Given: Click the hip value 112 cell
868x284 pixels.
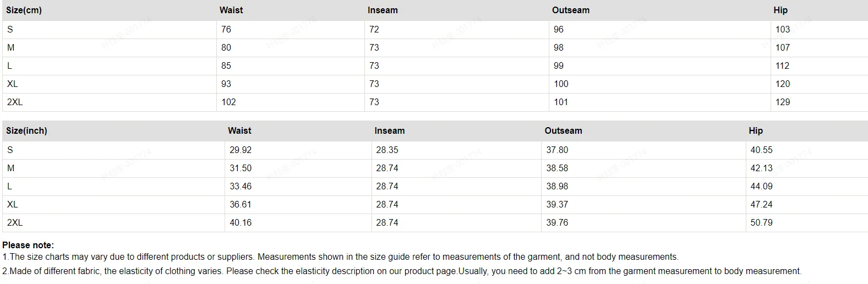Looking at the screenshot, I should (x=782, y=66).
